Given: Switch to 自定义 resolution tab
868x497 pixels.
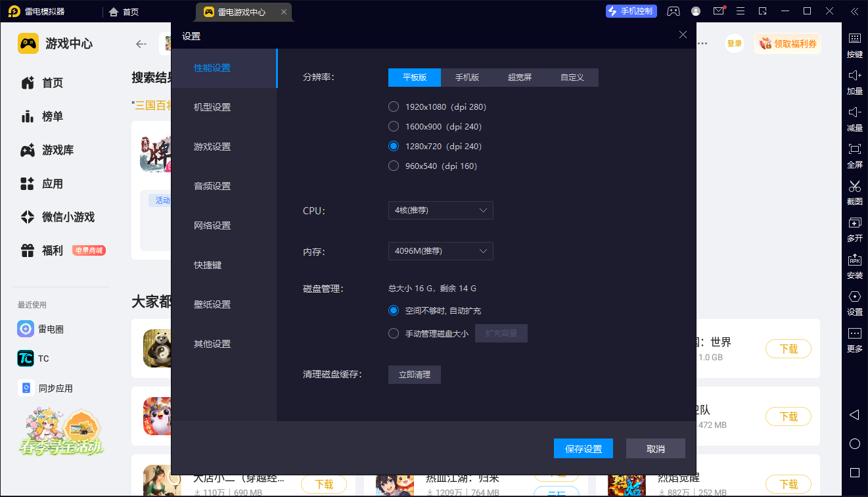Looking at the screenshot, I should (572, 78).
